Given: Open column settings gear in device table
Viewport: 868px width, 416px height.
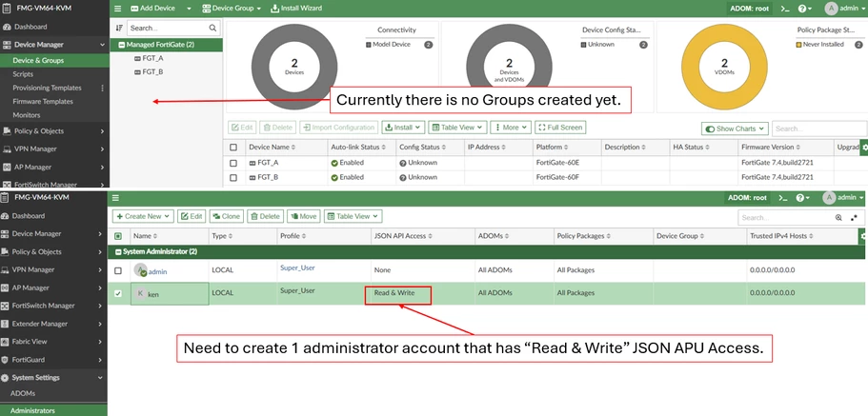Looking at the screenshot, I should (x=863, y=148).
